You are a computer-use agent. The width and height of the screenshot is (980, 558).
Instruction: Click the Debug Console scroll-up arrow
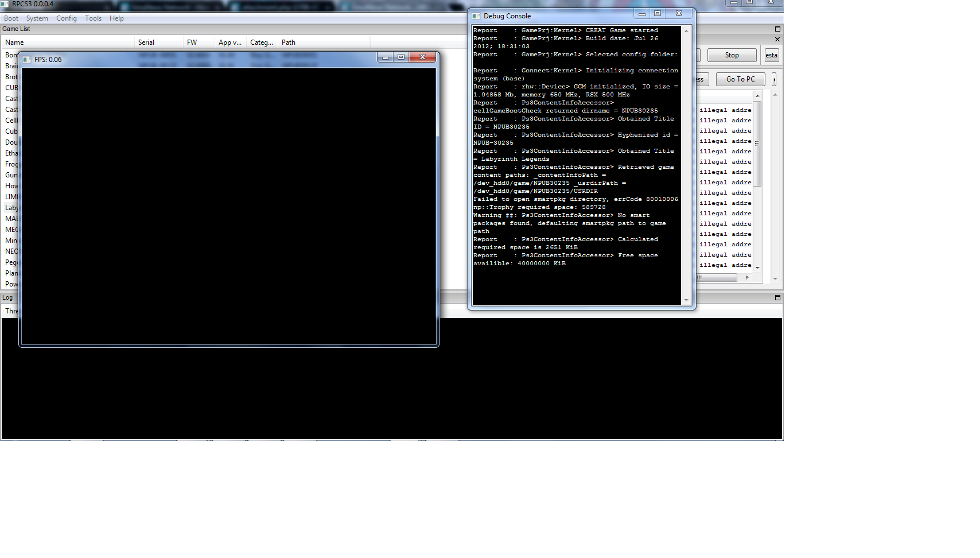[686, 31]
